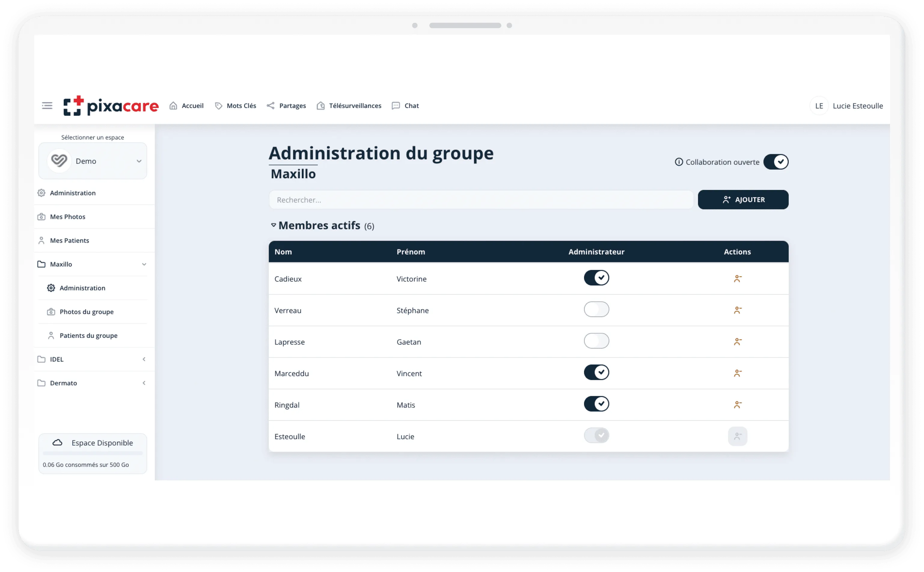Collapse the Membres actifs section triangle

(x=274, y=225)
